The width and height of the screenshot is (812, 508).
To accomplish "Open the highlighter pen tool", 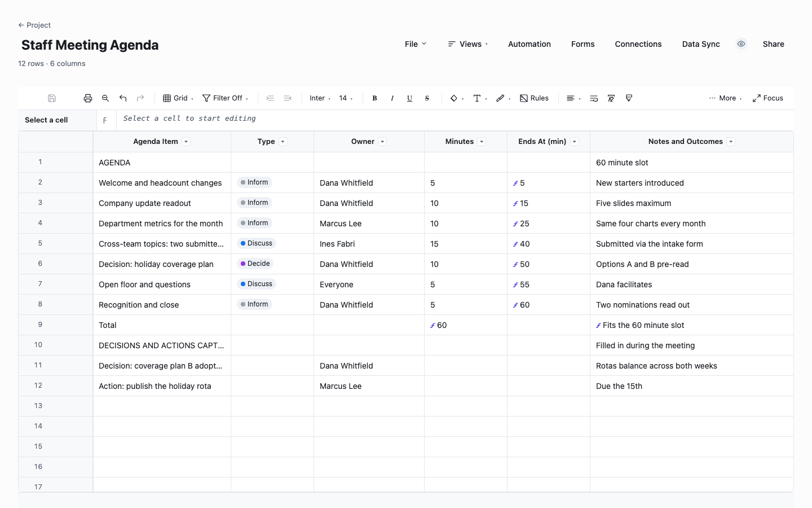I will [503, 98].
